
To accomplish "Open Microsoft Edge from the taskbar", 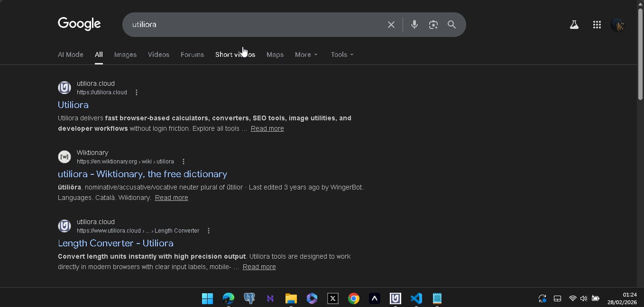I will tap(229, 298).
